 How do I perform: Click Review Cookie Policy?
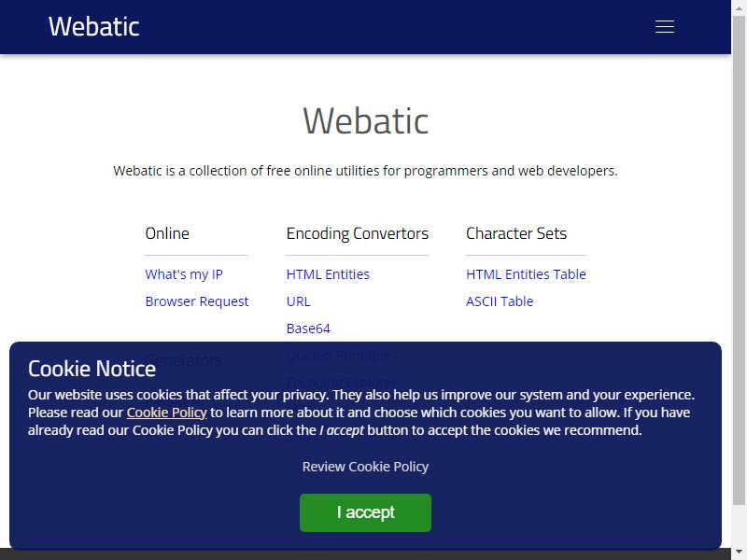(365, 467)
